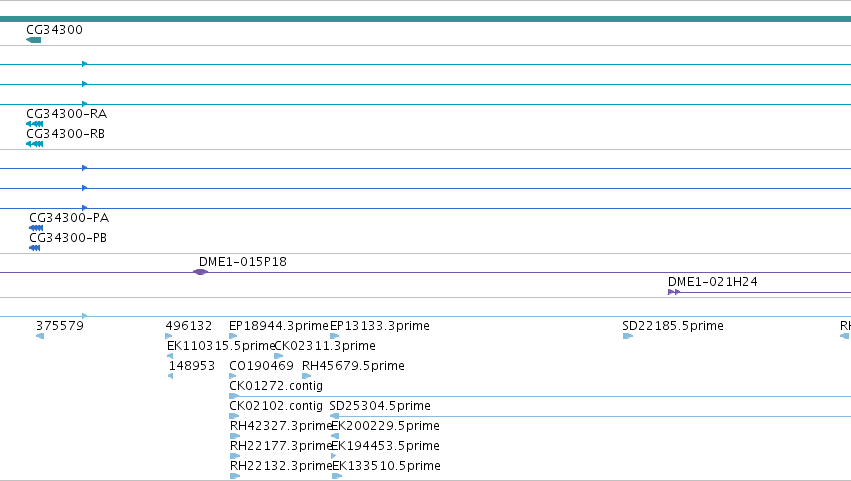Click the EP13133.3prime EST label
Viewport: 851px width, 481px height.
pyautogui.click(x=380, y=326)
